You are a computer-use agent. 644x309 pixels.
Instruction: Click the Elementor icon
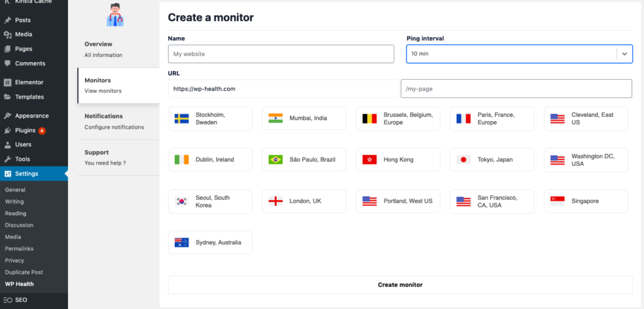(8, 82)
